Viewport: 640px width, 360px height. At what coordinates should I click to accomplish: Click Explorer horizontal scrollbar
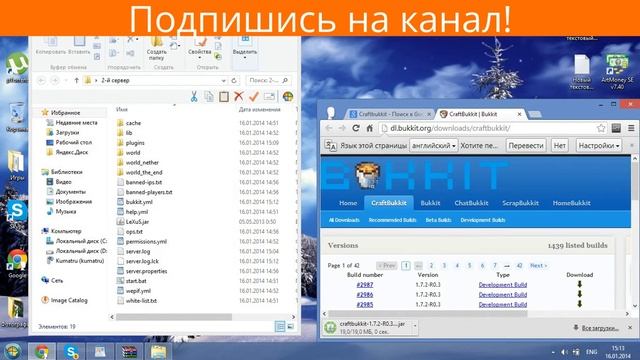(x=173, y=317)
